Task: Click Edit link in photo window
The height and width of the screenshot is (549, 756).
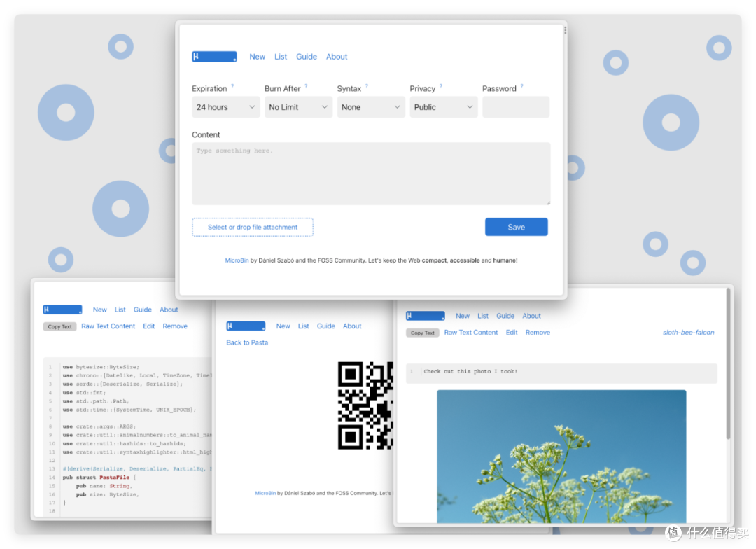Action: click(512, 333)
